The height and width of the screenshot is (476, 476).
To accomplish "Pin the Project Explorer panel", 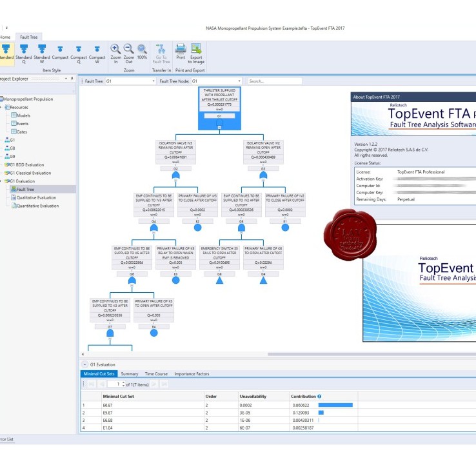I will 72,79.
